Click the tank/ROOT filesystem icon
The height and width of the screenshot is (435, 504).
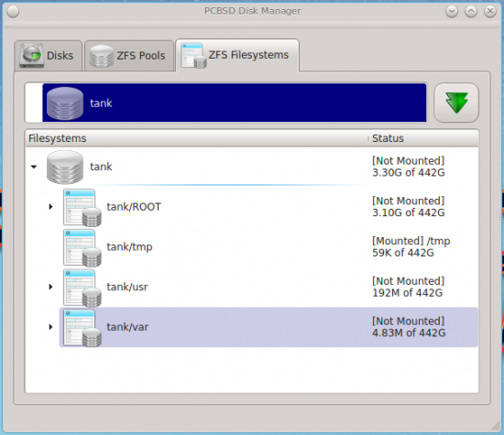tap(82, 208)
